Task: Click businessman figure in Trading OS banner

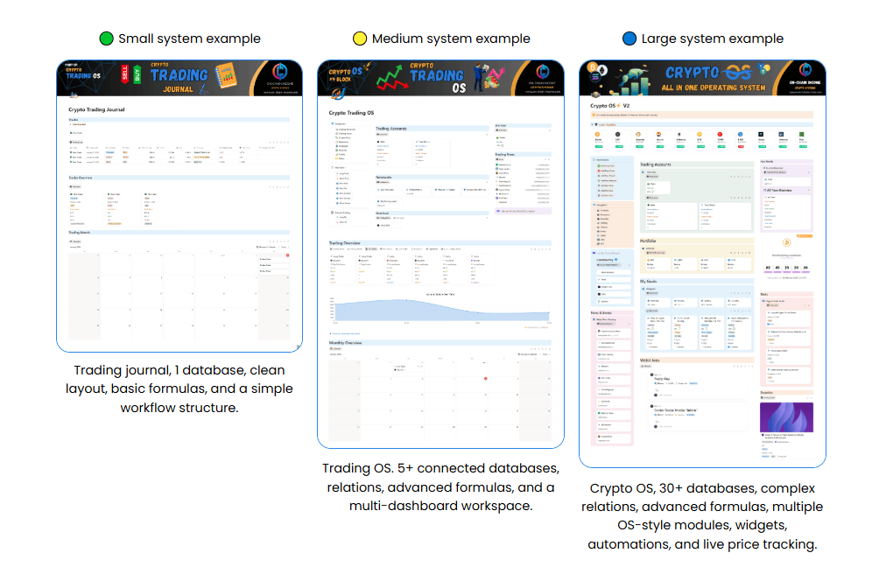Action: [x=480, y=77]
